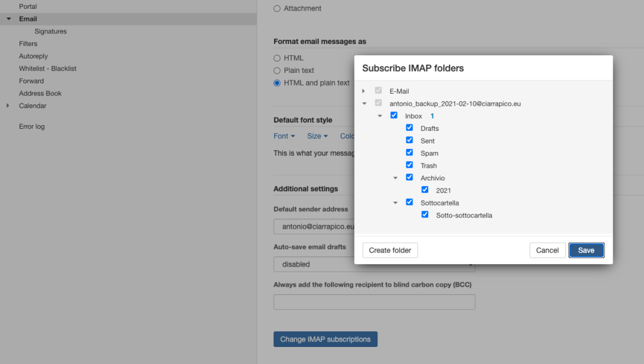Collapse the Inbox folder tree
The image size is (644, 364).
click(x=379, y=116)
